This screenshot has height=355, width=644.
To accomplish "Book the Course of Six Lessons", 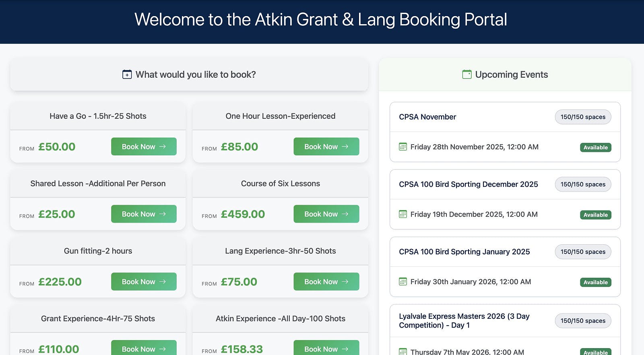I will 326,214.
